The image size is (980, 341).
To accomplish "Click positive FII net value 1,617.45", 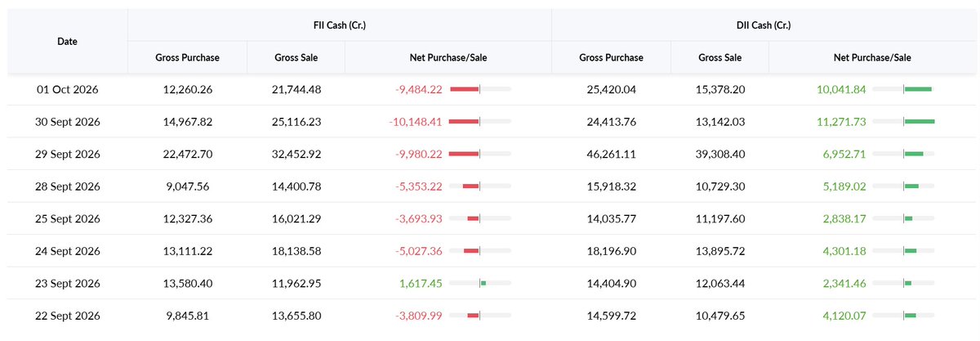I will (x=421, y=284).
